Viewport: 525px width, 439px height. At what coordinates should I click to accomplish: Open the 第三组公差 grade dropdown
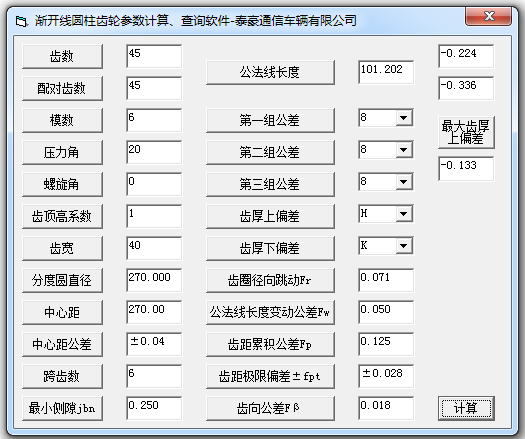click(403, 182)
